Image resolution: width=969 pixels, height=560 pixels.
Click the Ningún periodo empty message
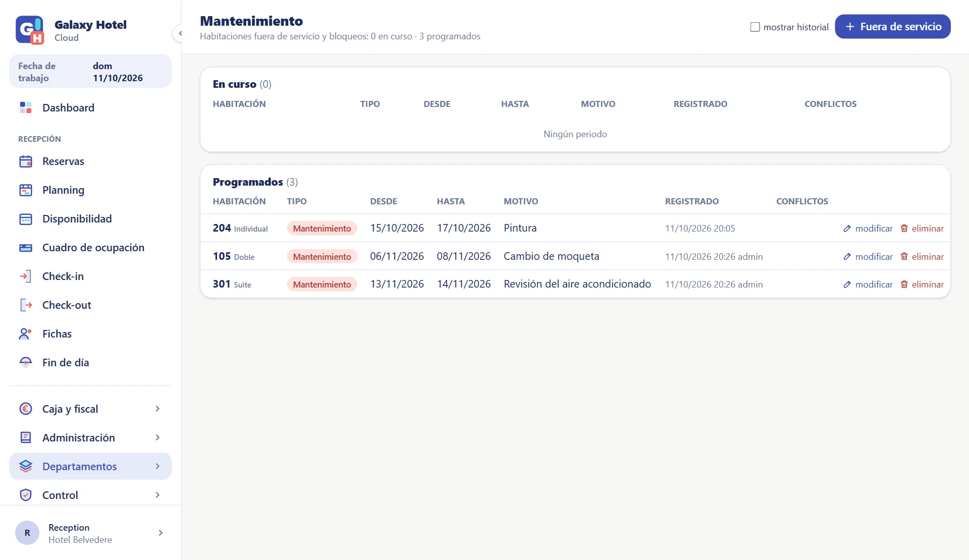pos(575,134)
